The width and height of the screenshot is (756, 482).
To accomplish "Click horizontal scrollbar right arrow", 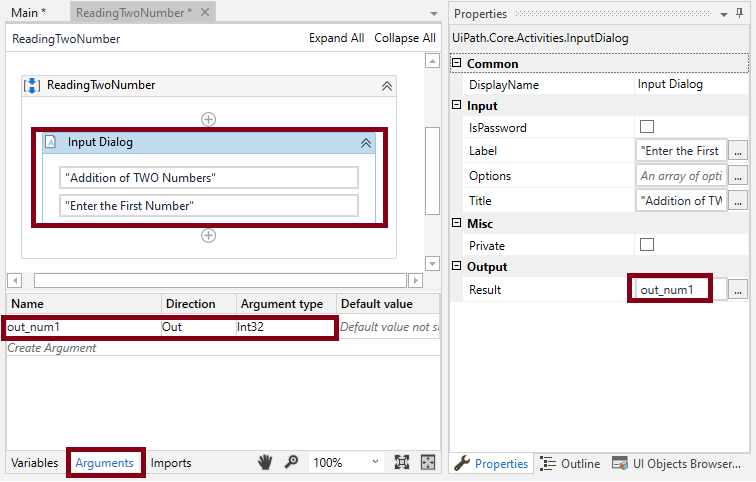I will (x=415, y=280).
